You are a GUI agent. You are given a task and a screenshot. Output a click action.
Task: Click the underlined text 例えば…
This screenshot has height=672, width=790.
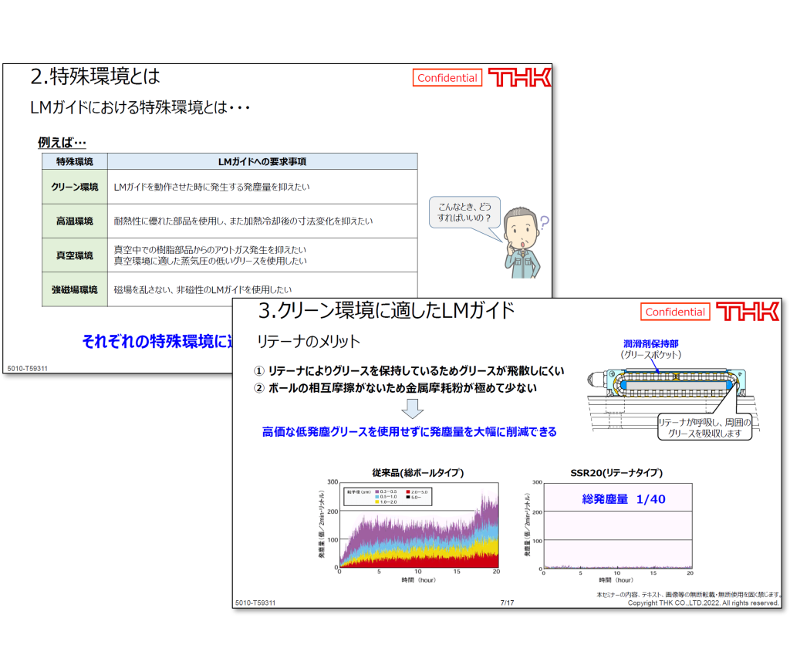point(62,143)
